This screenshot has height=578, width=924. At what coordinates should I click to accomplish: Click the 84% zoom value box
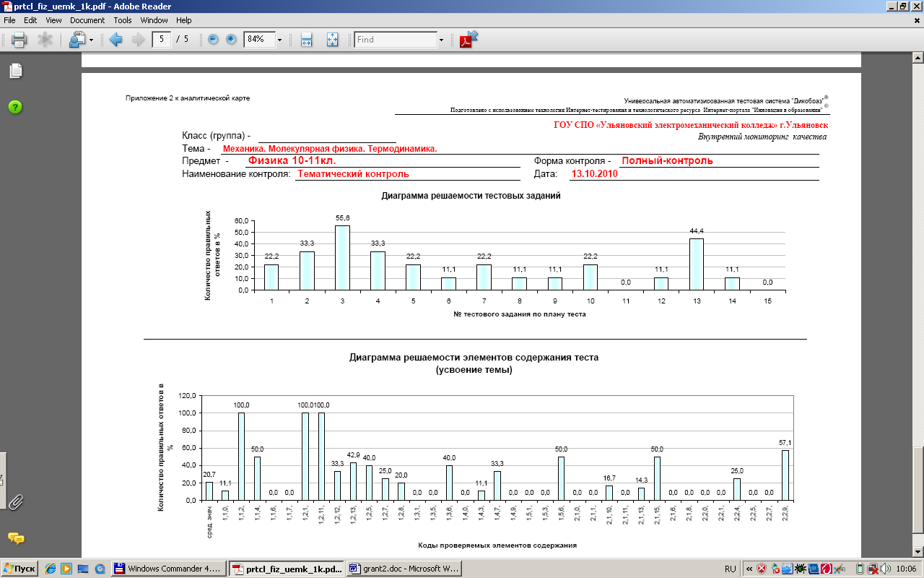coord(259,40)
